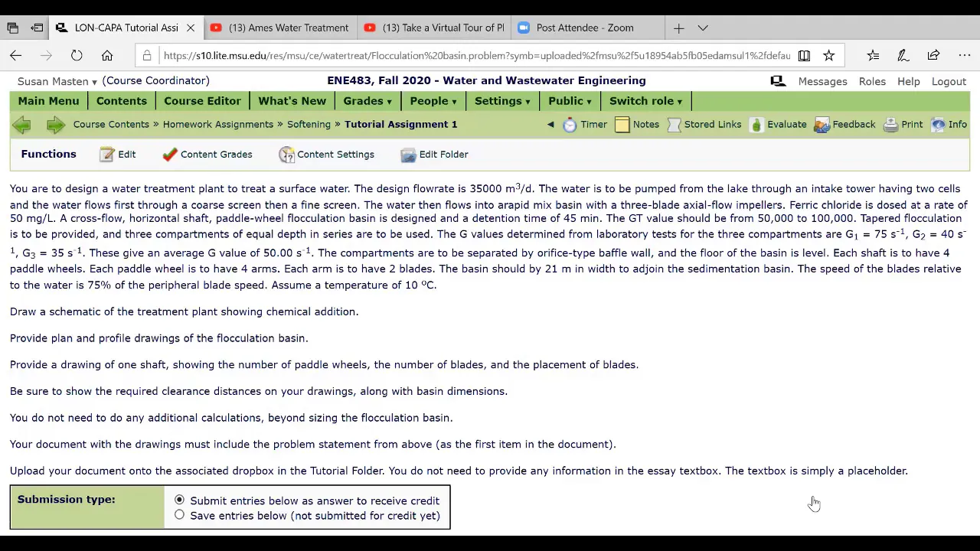Click the tab actions icon
Screen dimensions: 980x551
[x=37, y=28]
